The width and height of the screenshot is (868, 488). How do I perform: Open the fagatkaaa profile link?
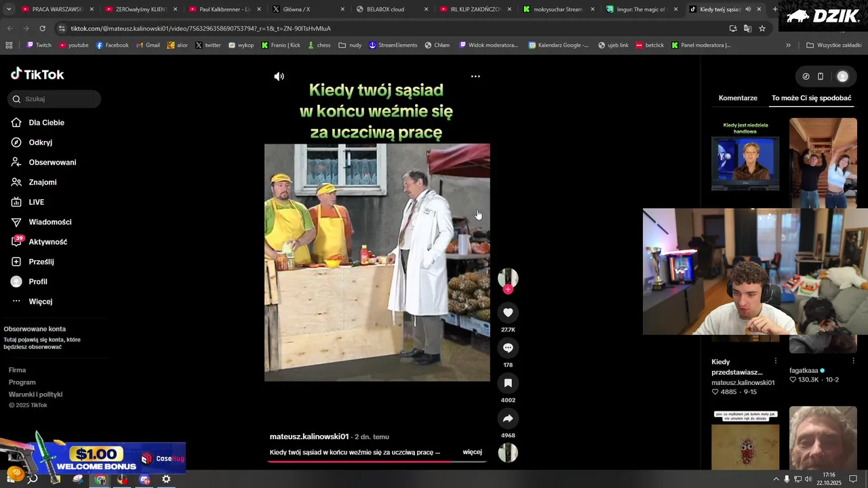click(804, 371)
